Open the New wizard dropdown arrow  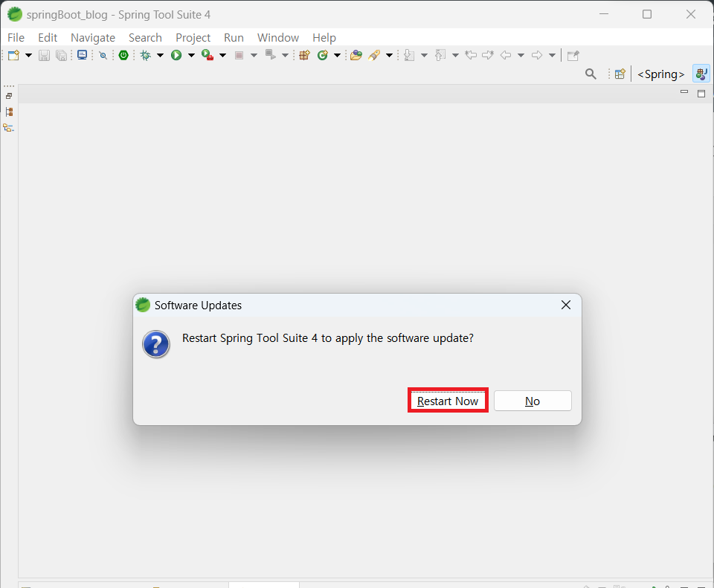click(x=28, y=56)
